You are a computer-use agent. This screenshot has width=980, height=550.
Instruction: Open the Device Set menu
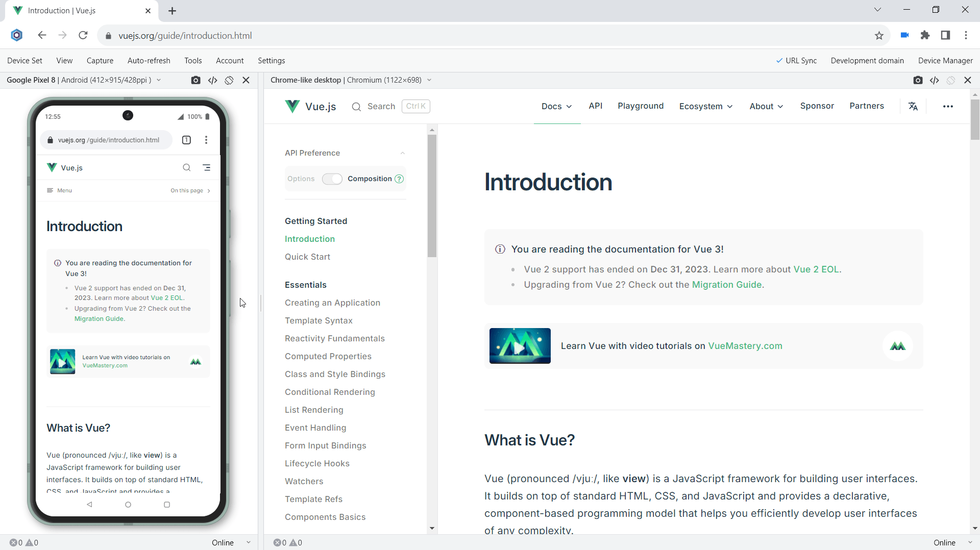point(24,60)
